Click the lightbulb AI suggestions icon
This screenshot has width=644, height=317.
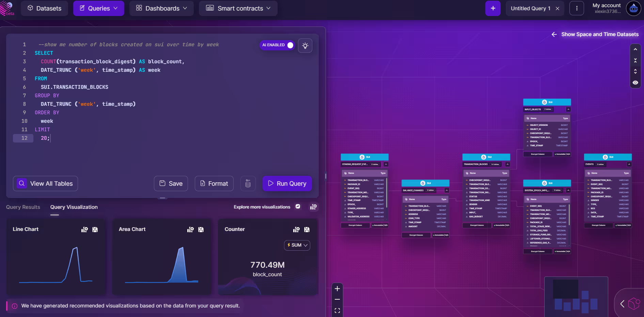point(305,46)
